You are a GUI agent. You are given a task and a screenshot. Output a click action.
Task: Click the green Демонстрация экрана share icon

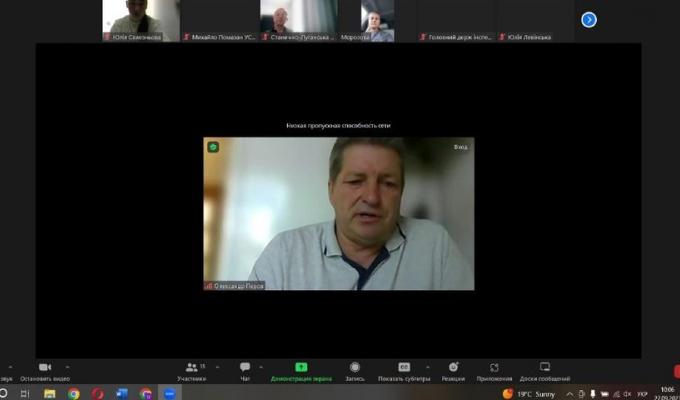301,367
